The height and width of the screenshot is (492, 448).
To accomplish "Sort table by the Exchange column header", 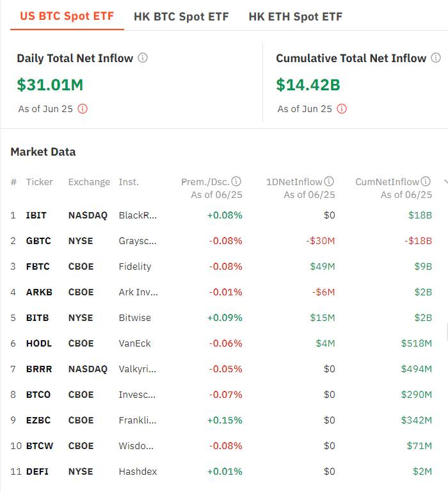I will point(89,182).
